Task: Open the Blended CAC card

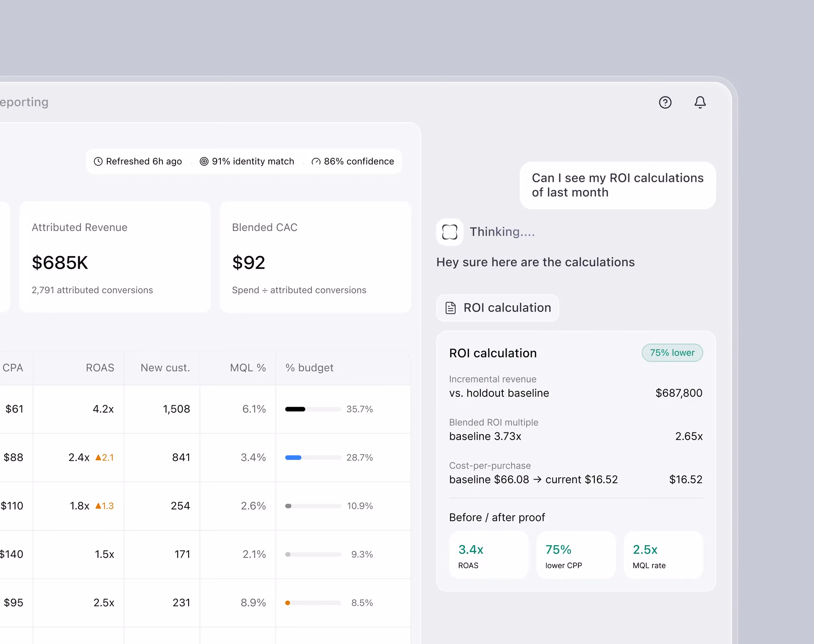Action: pyautogui.click(x=315, y=257)
